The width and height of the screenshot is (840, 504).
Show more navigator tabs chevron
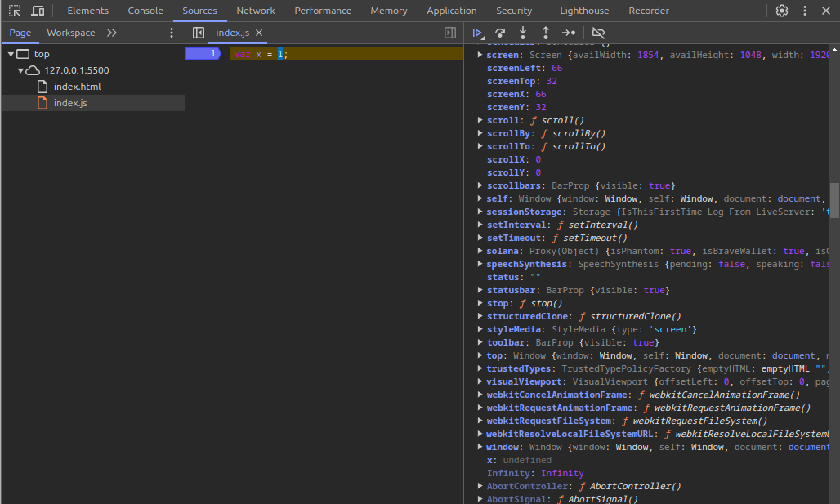111,33
